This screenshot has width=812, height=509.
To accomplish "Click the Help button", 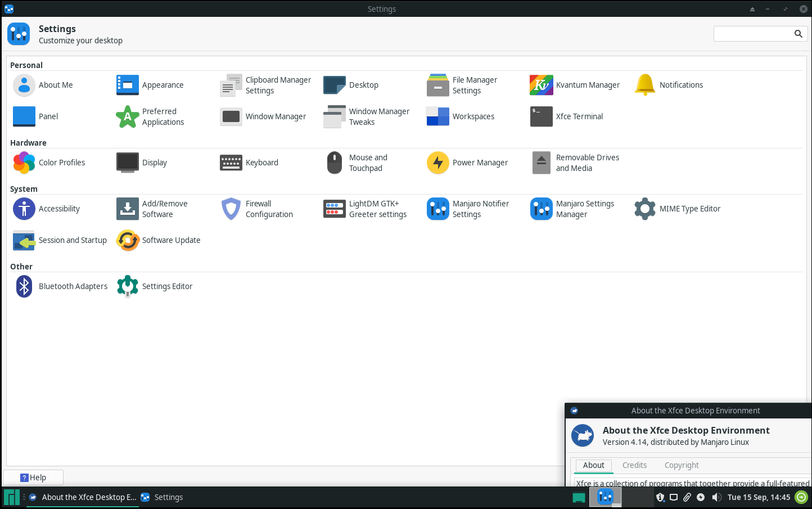I will click(33, 477).
